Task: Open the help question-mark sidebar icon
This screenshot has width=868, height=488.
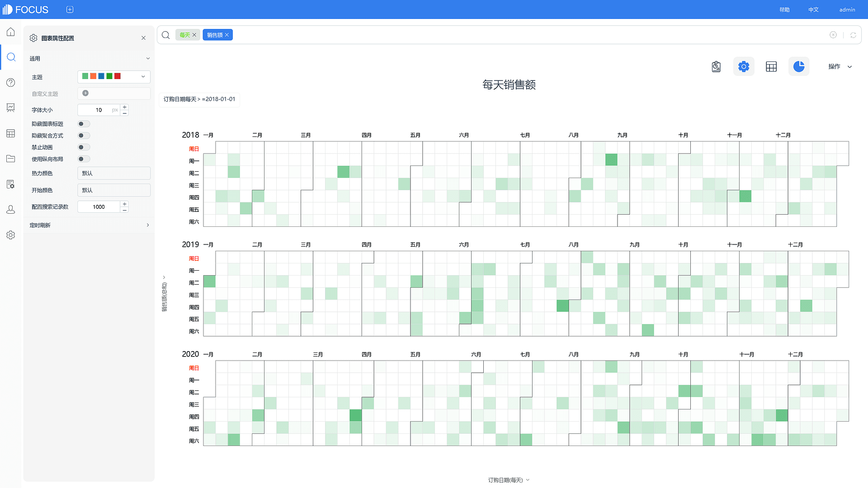Action: [x=11, y=83]
